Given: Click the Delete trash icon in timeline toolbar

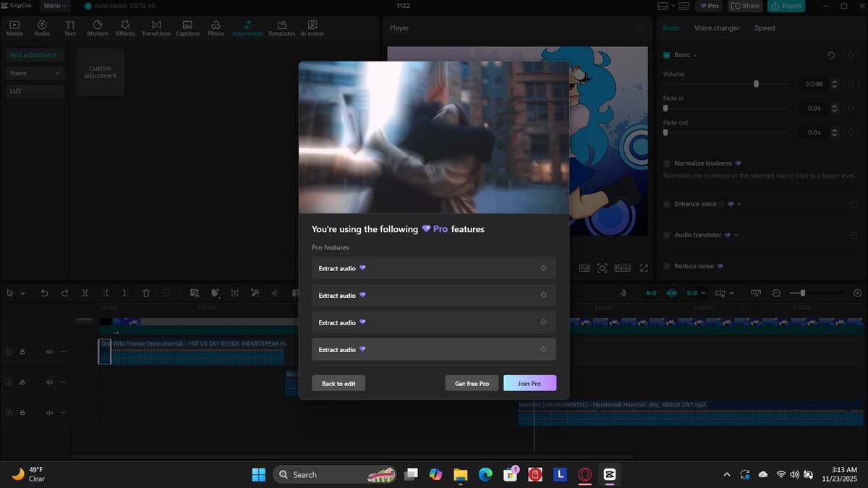Looking at the screenshot, I should click(146, 293).
